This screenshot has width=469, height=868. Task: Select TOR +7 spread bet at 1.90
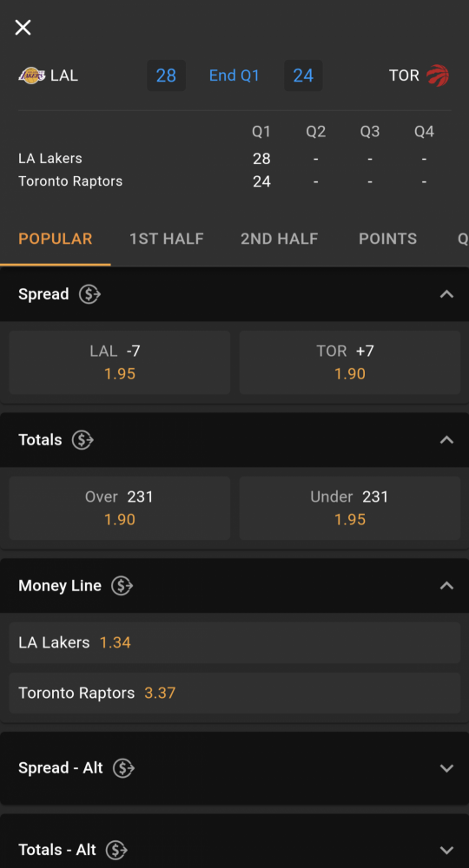pyautogui.click(x=350, y=362)
